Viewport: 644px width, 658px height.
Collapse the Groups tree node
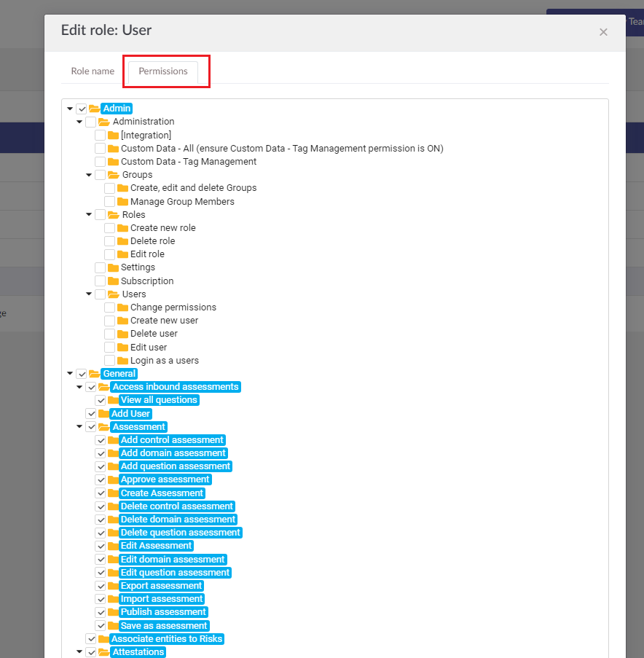89,175
